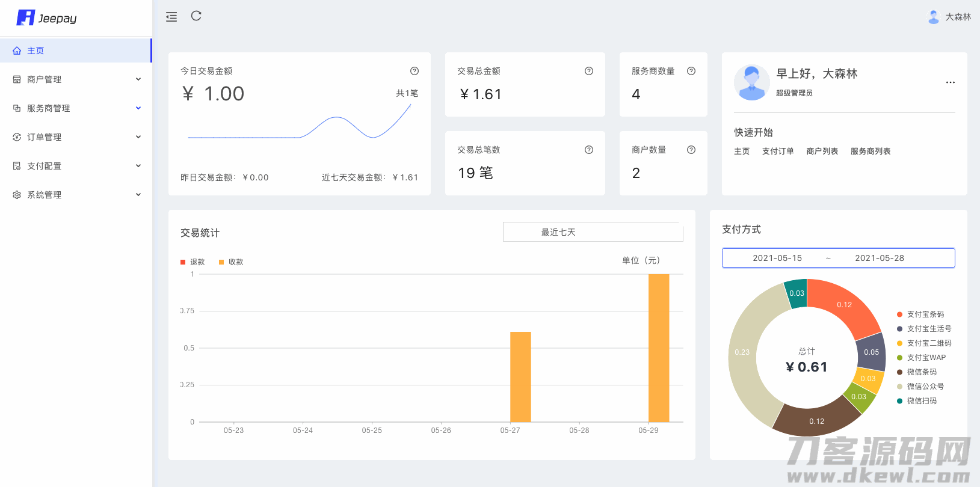The image size is (980, 487).
Task: Click the 大森林 user avatar at top right
Action: (x=934, y=17)
